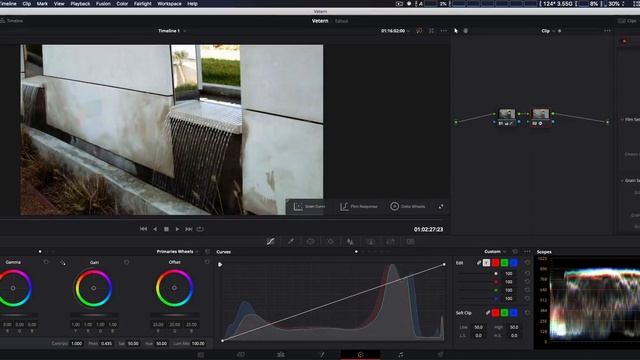This screenshot has width=640, height=360.
Task: Open the Fusion menu
Action: pos(103,4)
